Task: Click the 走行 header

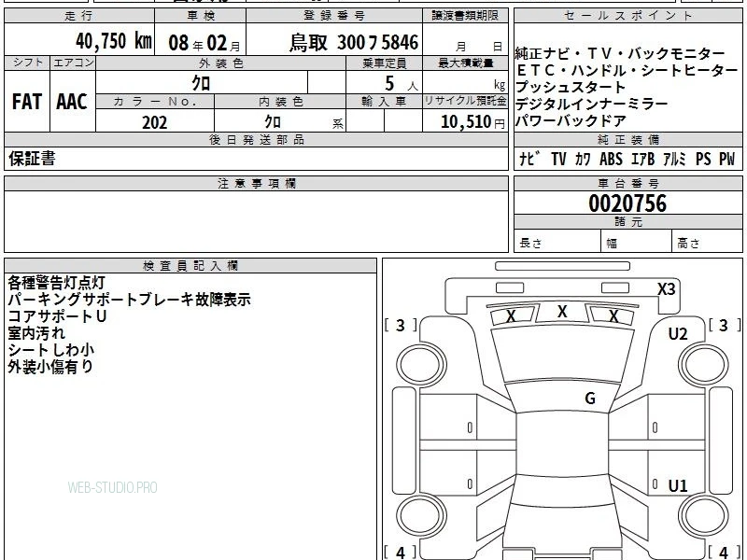Action: (x=79, y=16)
